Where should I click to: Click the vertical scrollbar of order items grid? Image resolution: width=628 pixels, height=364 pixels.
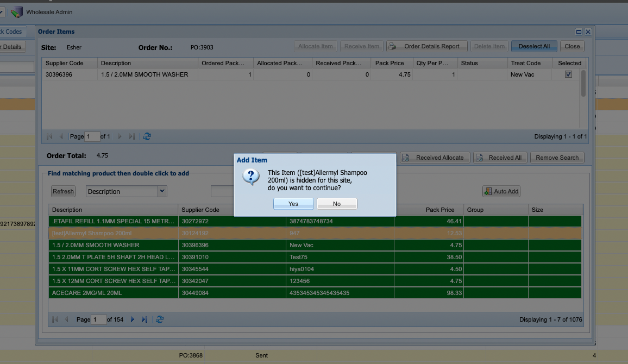(x=583, y=98)
